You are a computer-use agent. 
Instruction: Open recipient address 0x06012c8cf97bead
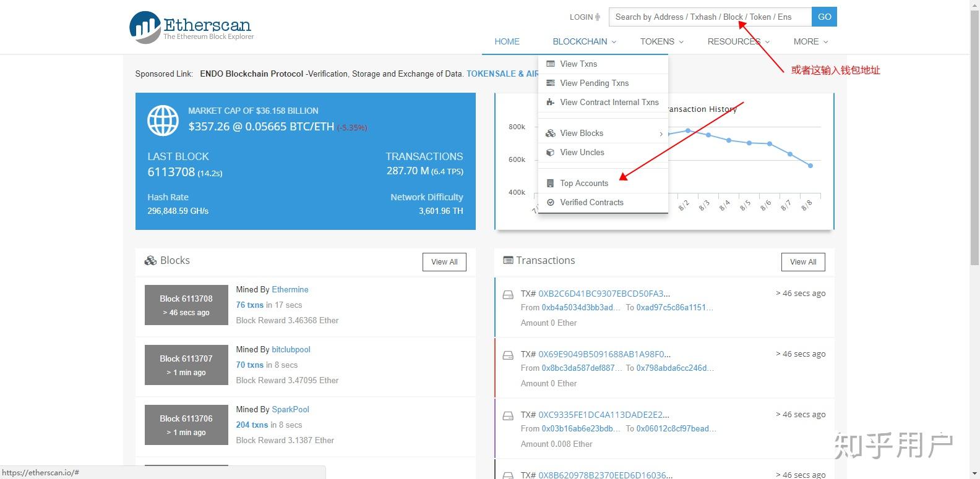[x=677, y=428]
